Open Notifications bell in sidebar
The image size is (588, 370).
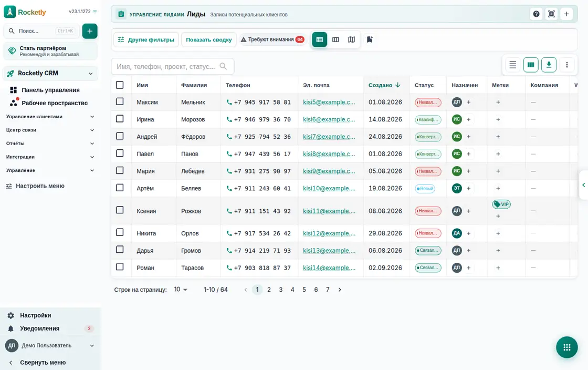11,328
